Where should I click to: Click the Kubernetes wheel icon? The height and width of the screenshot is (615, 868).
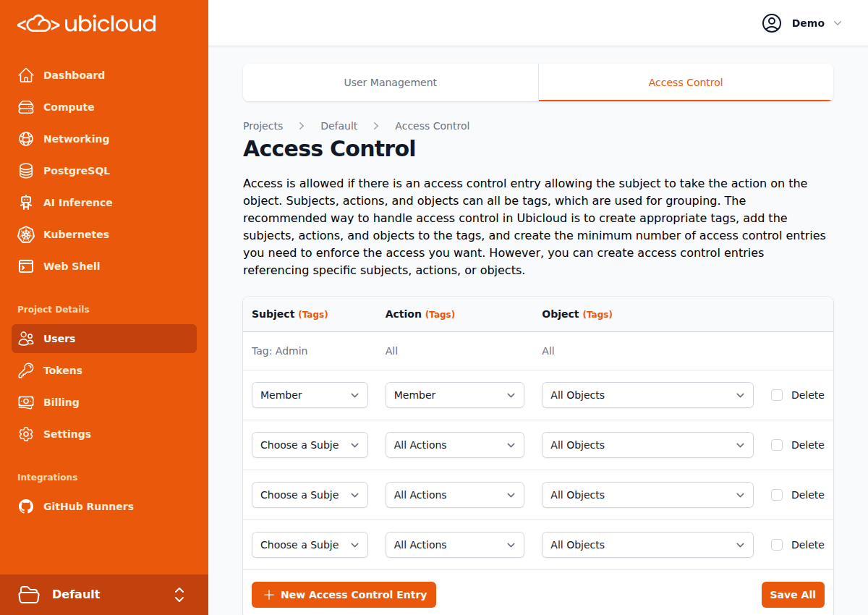tap(26, 234)
